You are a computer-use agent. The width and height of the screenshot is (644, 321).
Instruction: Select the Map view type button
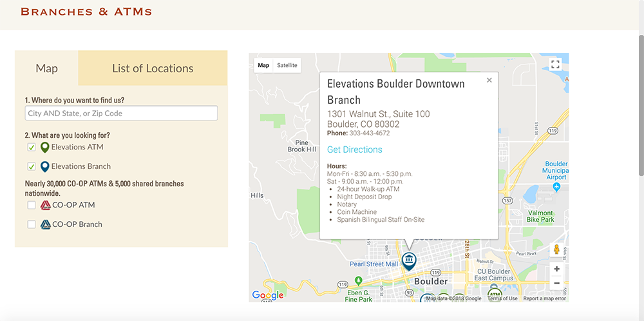263,65
